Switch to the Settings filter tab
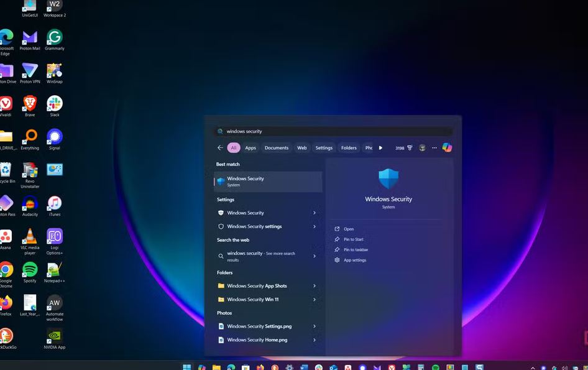Viewport: 588px width, 370px height. coord(324,148)
